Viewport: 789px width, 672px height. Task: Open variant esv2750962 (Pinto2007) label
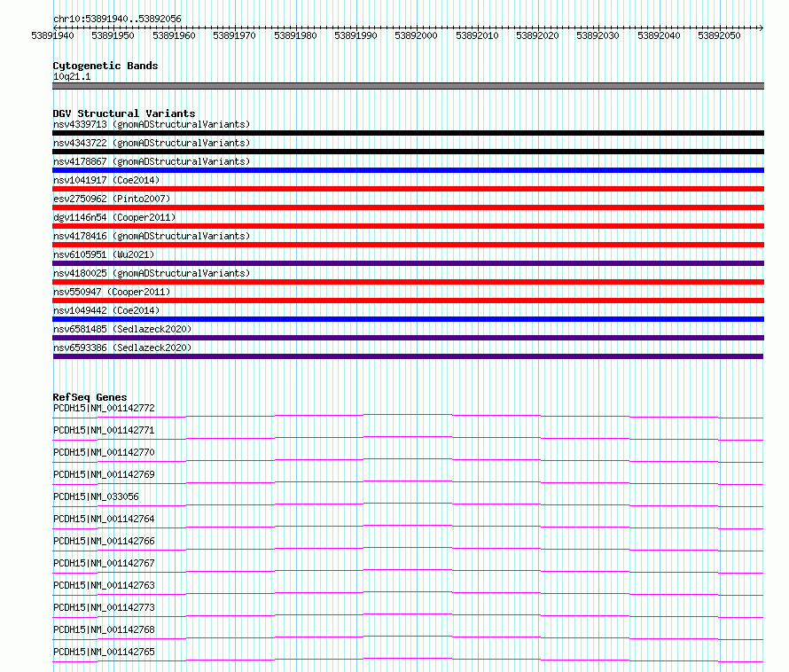pos(112,199)
